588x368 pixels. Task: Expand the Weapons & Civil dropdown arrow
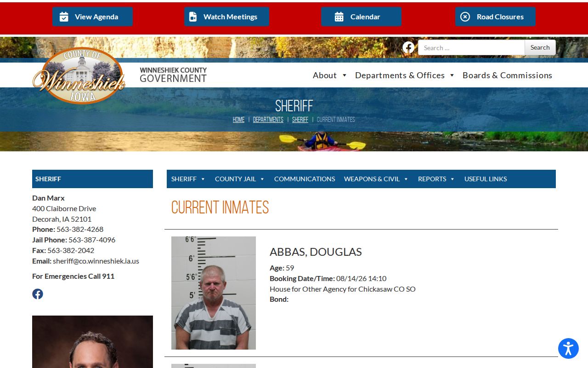406,179
